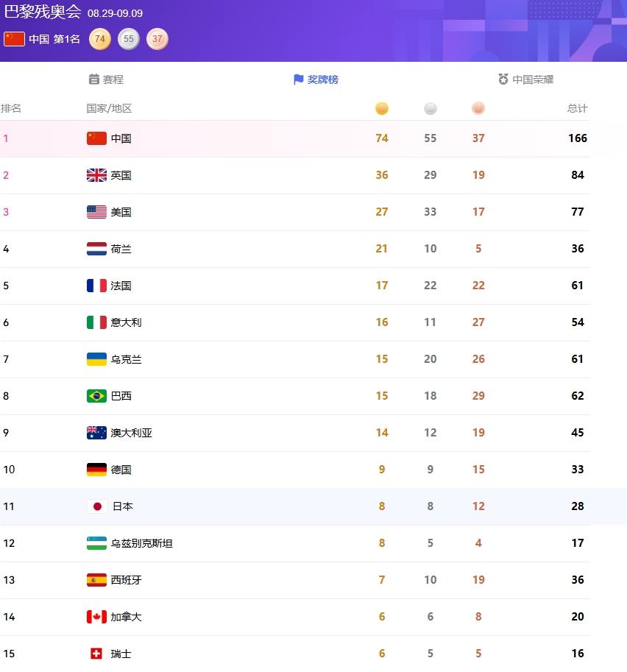The height and width of the screenshot is (672, 627).
Task: Click the 中国 第1名 banner text
Action: coord(54,40)
